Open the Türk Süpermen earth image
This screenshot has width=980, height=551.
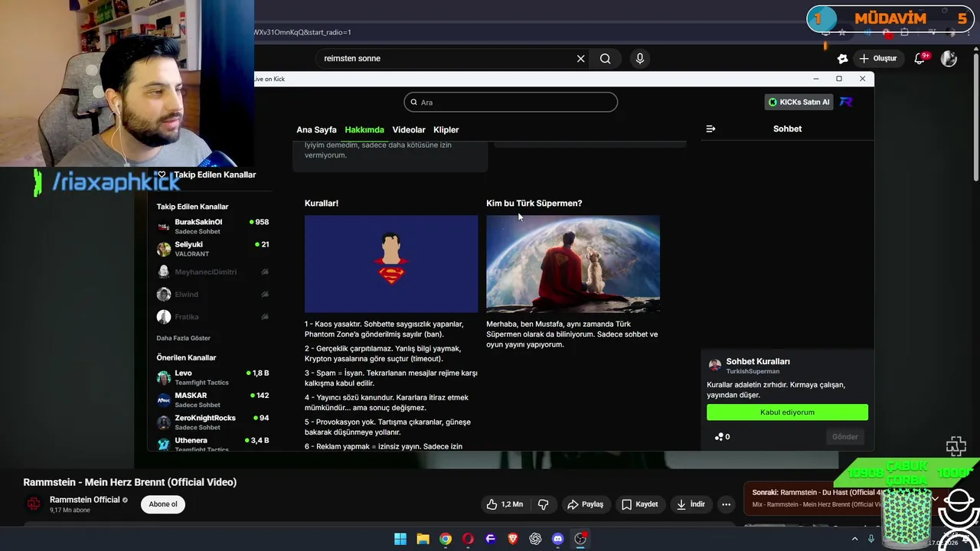click(x=573, y=264)
